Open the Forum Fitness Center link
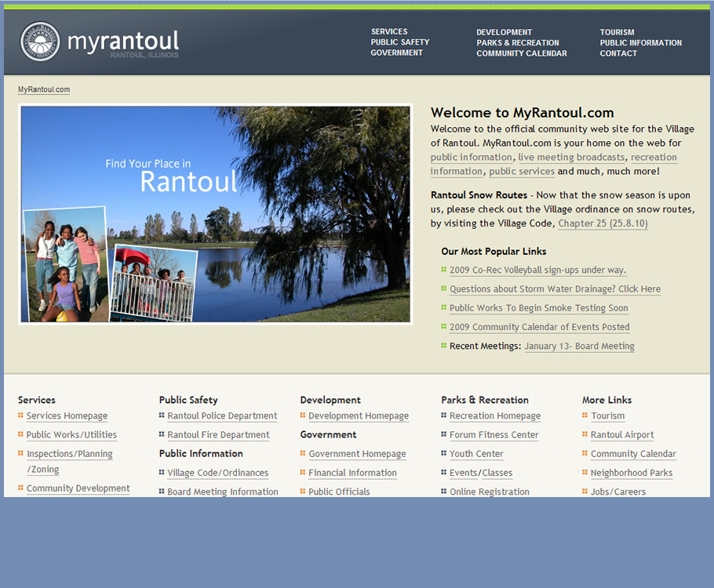 [x=494, y=435]
